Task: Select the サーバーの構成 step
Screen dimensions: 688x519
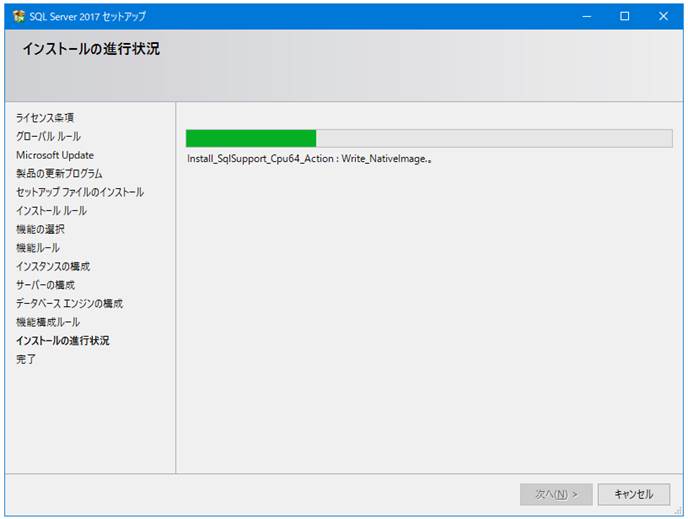Action: (x=45, y=285)
